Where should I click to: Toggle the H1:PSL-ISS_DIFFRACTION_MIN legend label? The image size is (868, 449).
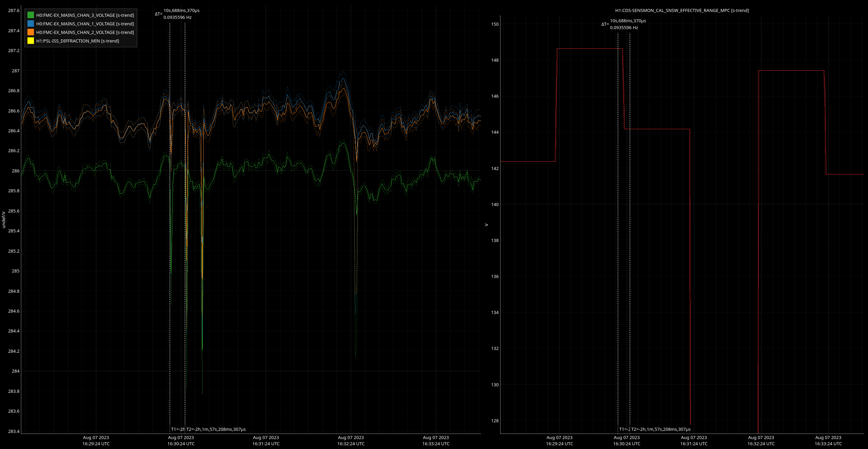coord(77,41)
